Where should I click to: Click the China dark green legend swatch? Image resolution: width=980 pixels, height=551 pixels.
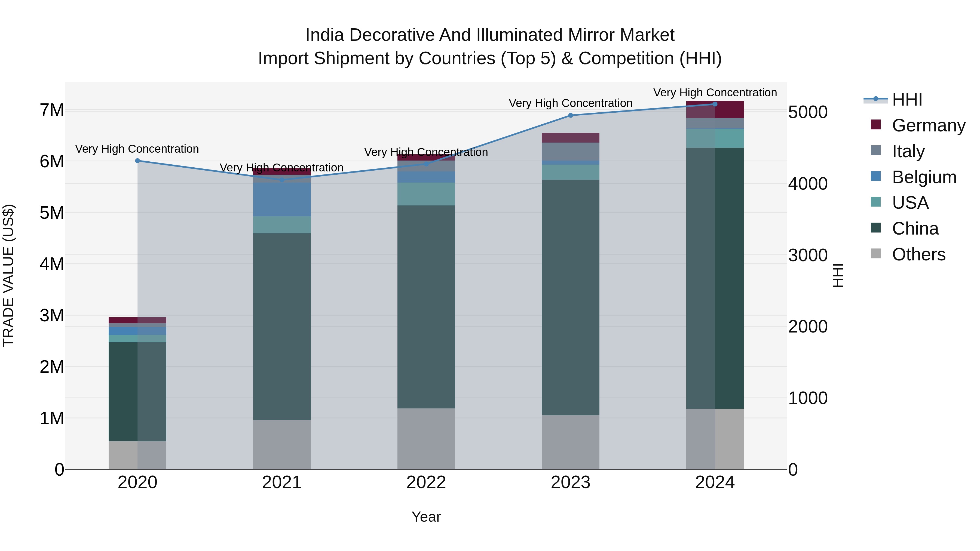pyautogui.click(x=876, y=228)
